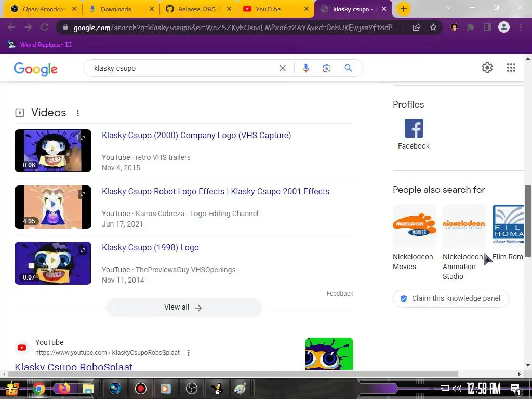Open Chrome's three-dot menu

coord(521,27)
